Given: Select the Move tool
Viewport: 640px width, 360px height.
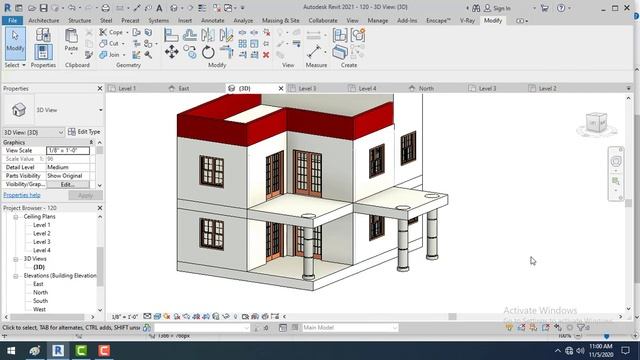Looking at the screenshot, I should 171,52.
